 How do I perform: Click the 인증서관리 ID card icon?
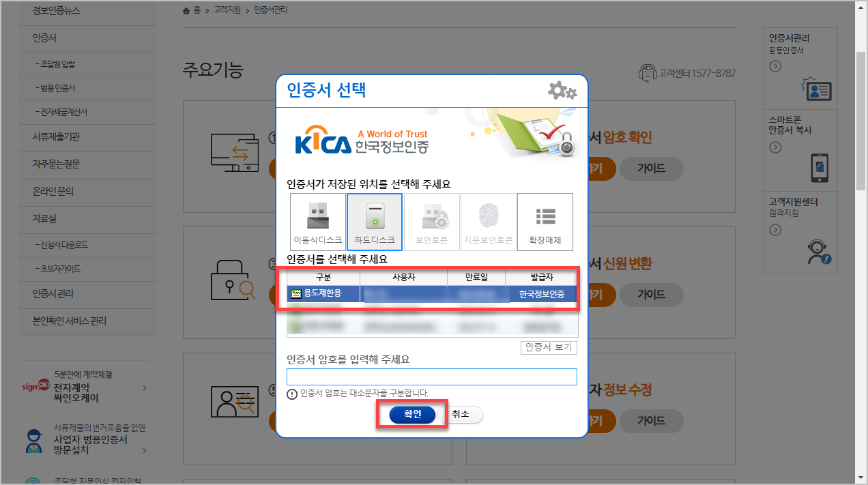click(816, 89)
